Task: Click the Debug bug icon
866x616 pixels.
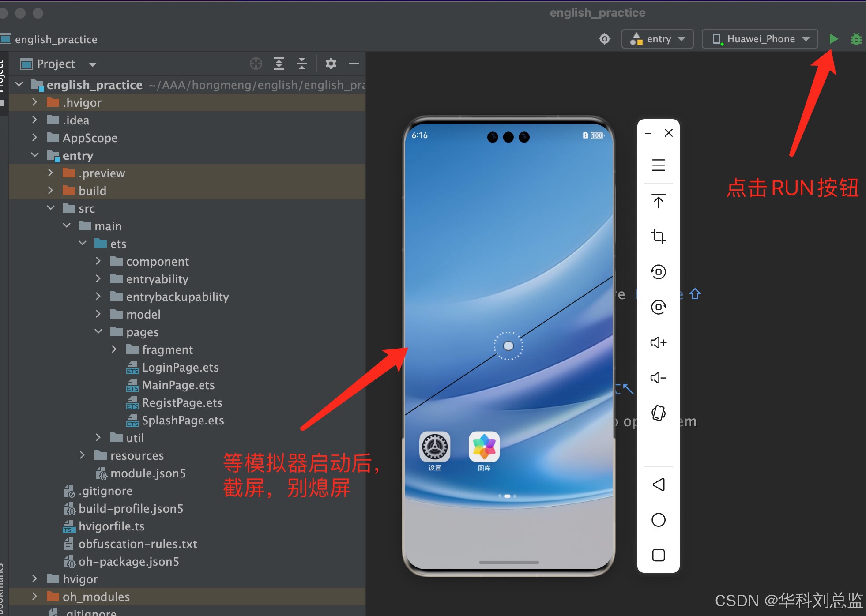Action: tap(856, 39)
